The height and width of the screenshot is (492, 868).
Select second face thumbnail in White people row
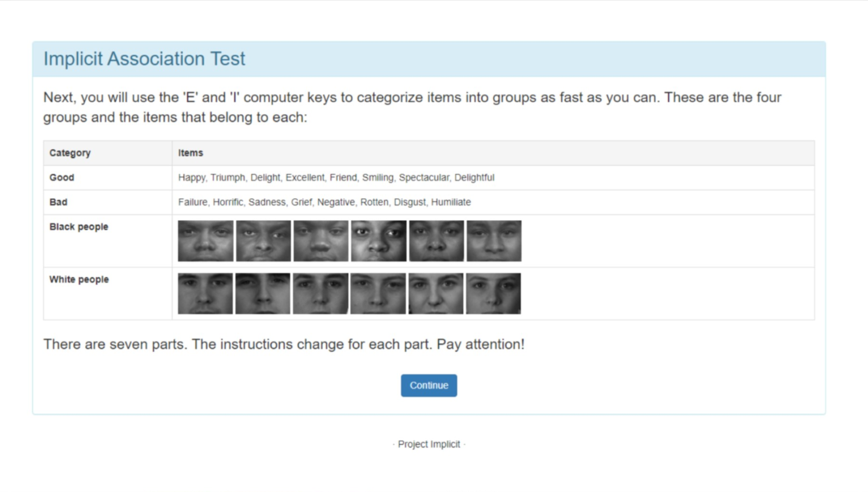pos(263,293)
